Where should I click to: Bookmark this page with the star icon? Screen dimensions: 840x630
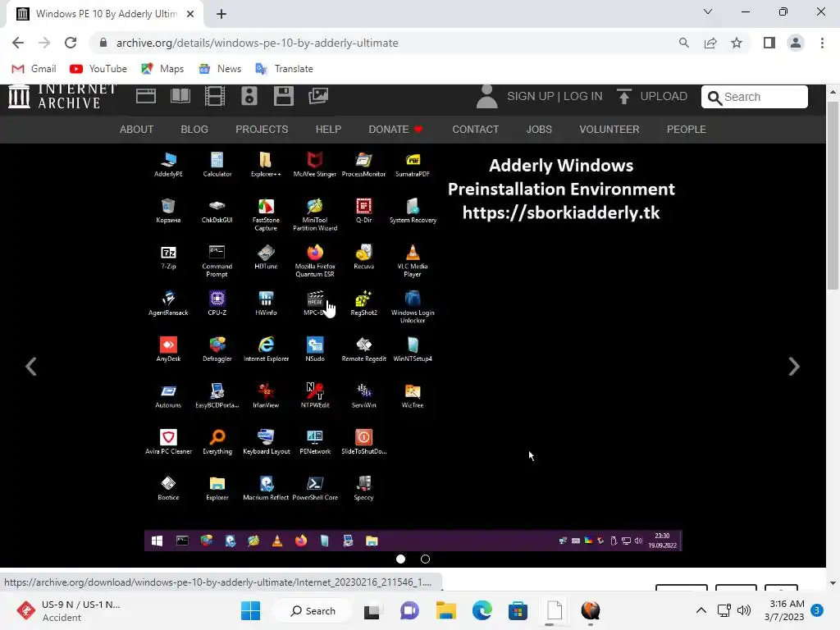click(737, 43)
